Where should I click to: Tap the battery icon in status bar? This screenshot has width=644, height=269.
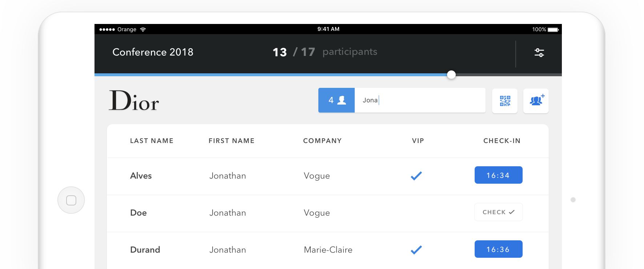pyautogui.click(x=553, y=29)
